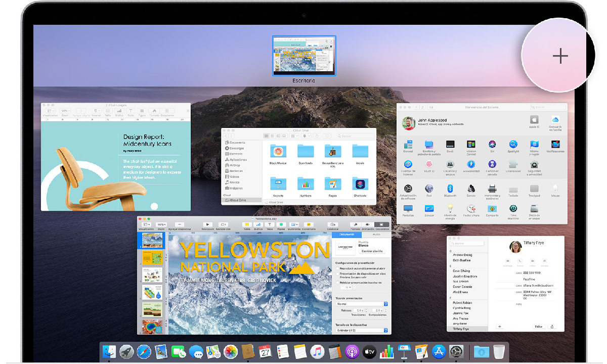Image resolution: width=607 pixels, height=364 pixels.
Task: Open the Formato inspector in Keynote
Action: pos(355,224)
